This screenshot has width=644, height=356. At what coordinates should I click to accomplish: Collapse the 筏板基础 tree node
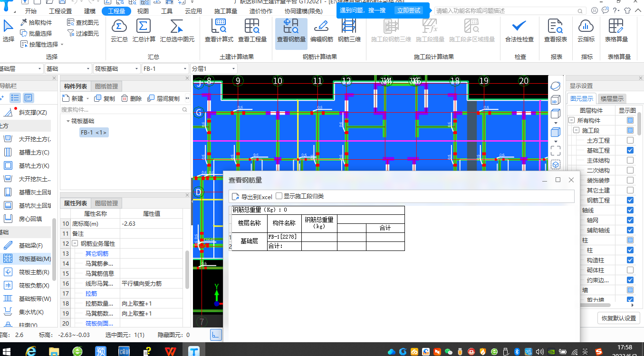click(68, 121)
